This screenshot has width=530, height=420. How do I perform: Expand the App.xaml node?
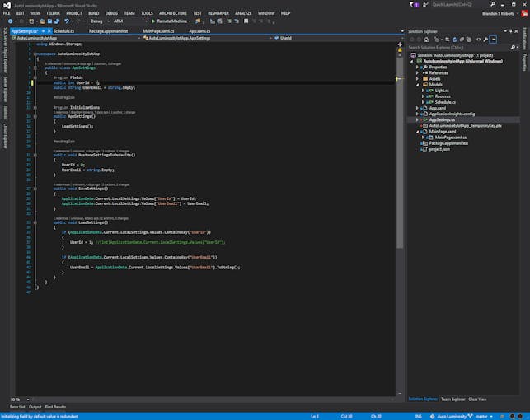coord(417,108)
